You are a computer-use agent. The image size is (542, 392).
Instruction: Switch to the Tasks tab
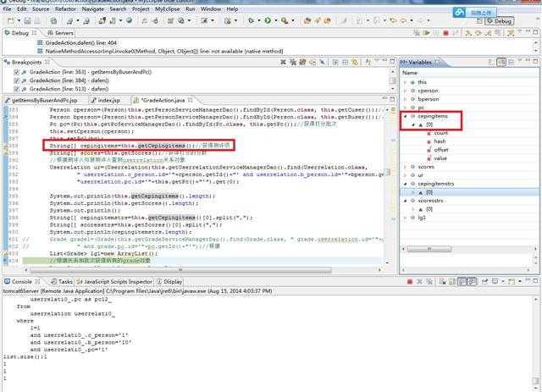(x=62, y=282)
